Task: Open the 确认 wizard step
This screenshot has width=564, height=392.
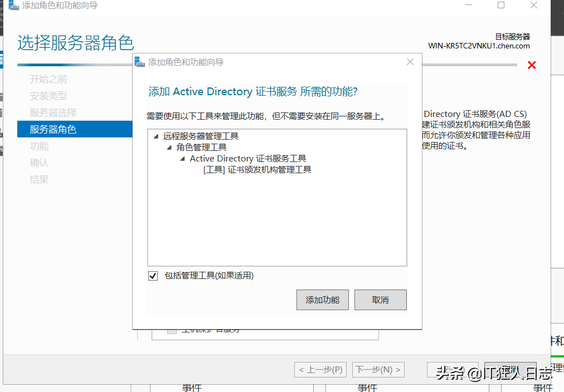Action: click(x=39, y=163)
